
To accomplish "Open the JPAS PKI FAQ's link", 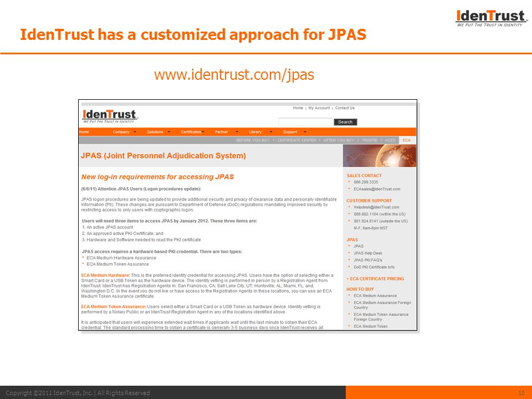I will point(368,260).
